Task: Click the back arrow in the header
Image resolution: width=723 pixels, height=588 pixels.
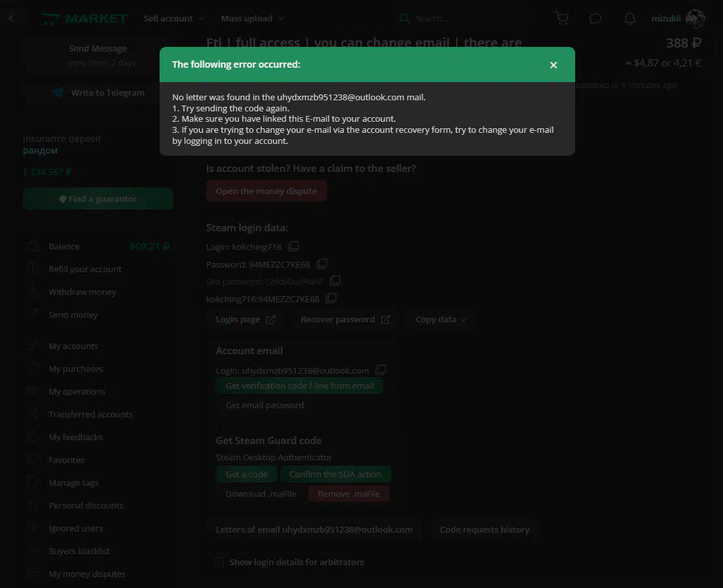Action: coord(12,18)
